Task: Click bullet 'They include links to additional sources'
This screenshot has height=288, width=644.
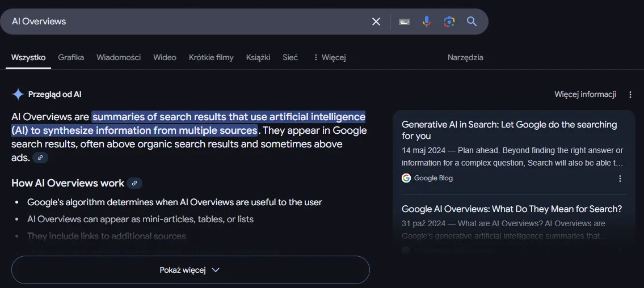Action: (106, 236)
